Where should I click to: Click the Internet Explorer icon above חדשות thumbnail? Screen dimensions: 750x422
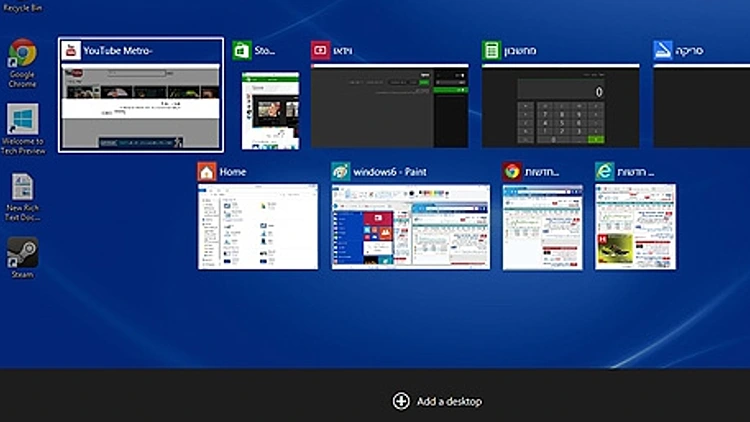pyautogui.click(x=604, y=172)
